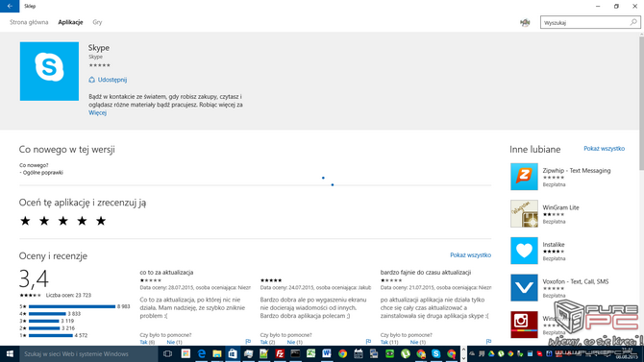Expand description with Więcej link
This screenshot has height=362, width=644.
(98, 113)
